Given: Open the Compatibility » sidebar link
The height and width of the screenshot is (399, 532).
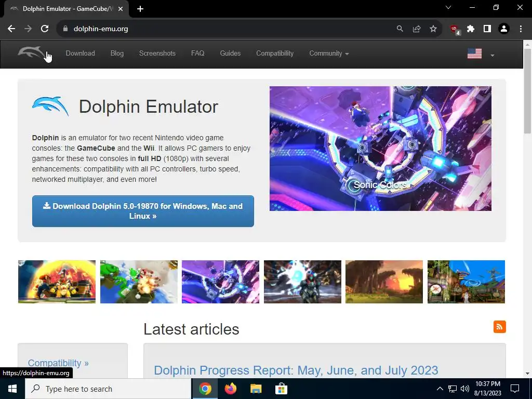Looking at the screenshot, I should point(58,363).
